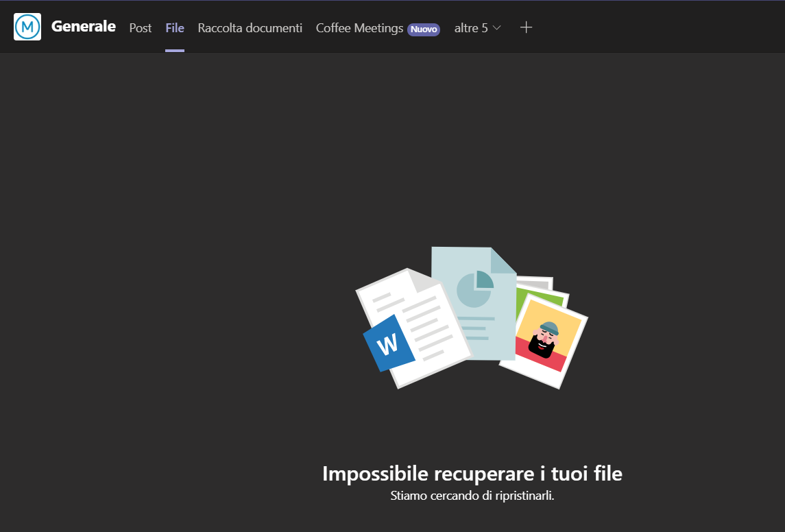Screen dimensions: 785x532
Task: Expand the 'altre 5' tabs dropdown
Action: 478,28
